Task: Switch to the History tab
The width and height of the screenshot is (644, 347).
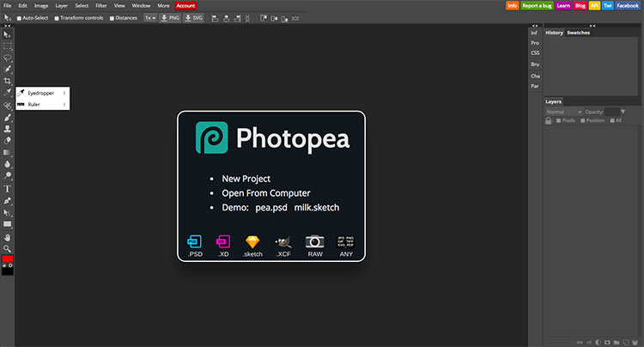Action: (554, 33)
